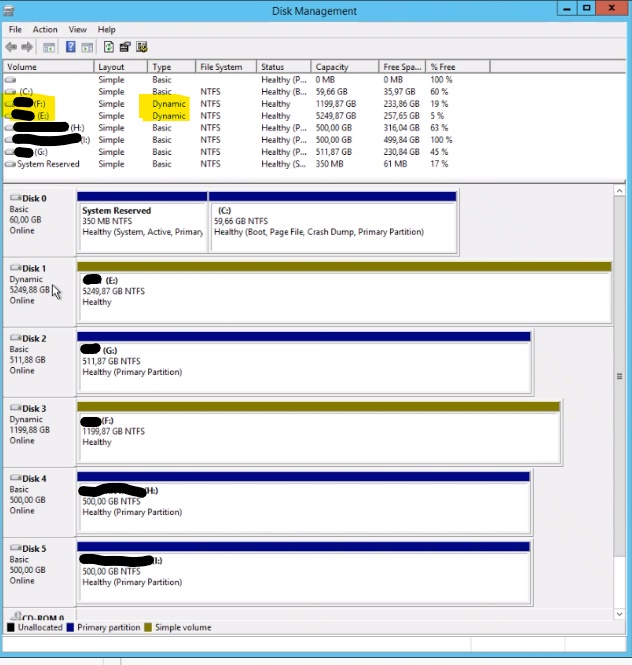Click the 257,65 GB free space cell
Image resolution: width=632 pixels, height=665 pixels.
point(401,116)
